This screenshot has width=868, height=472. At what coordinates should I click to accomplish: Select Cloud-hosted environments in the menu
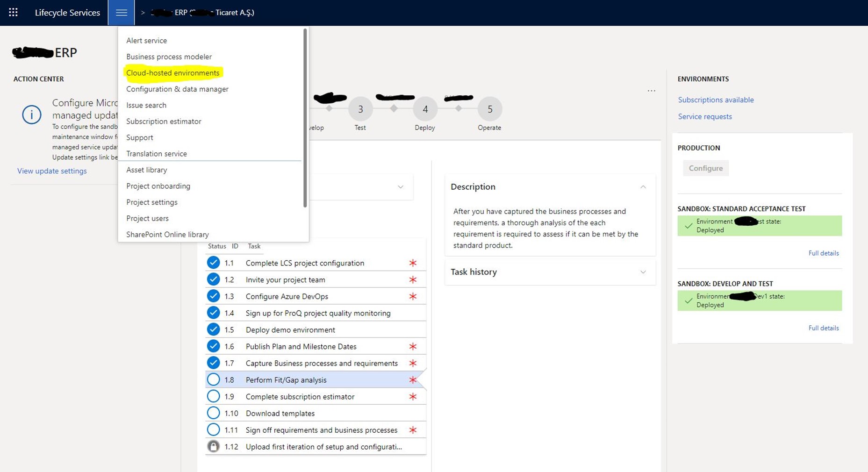coord(172,73)
